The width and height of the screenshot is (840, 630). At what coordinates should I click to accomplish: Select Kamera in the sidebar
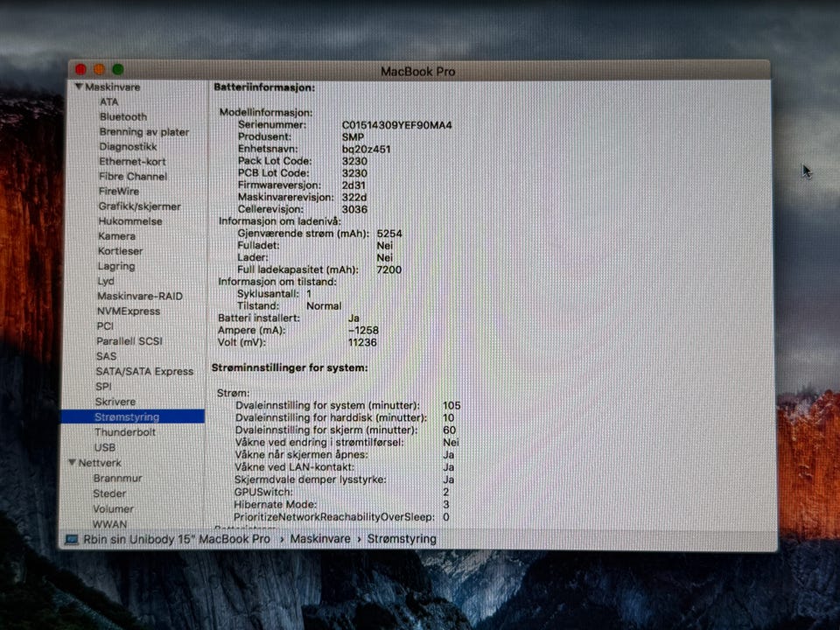click(116, 236)
